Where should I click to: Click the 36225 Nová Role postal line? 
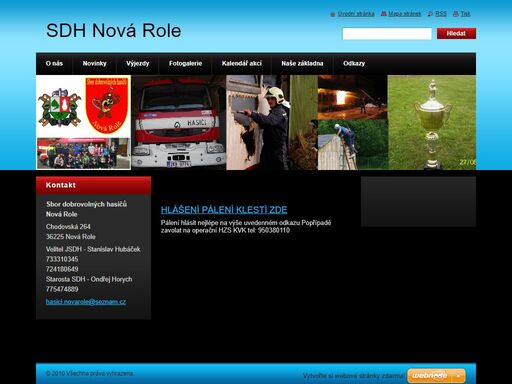pyautogui.click(x=71, y=237)
